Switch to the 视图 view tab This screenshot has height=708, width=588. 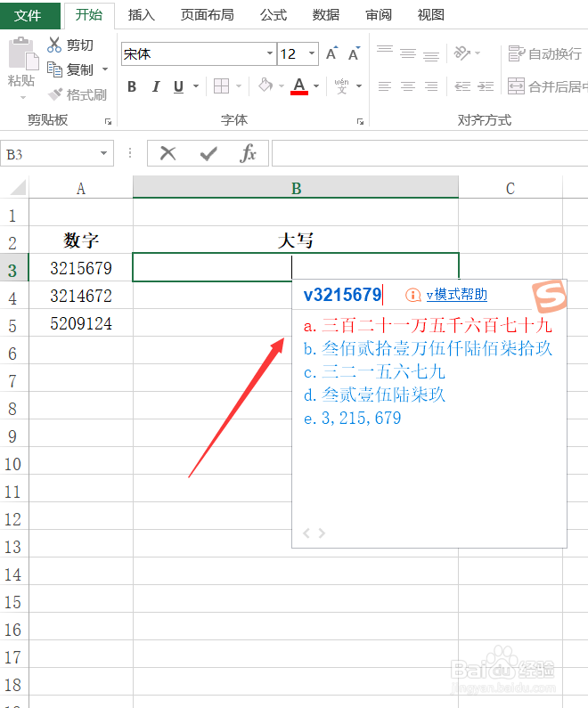click(431, 15)
